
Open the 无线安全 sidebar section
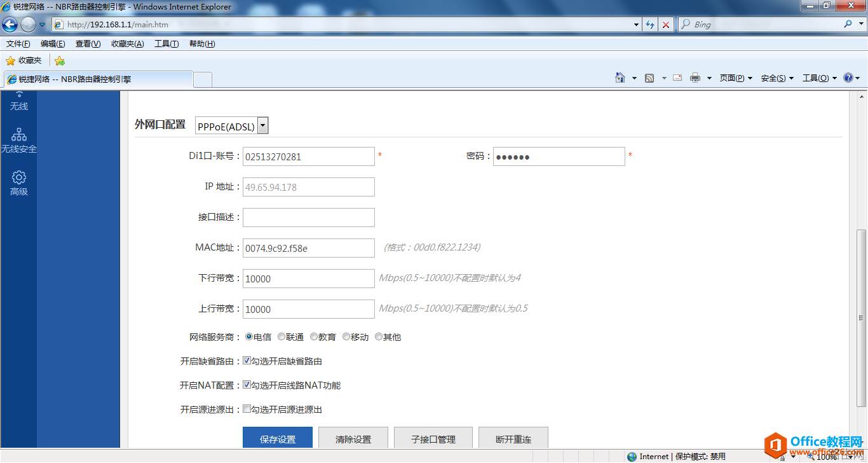point(19,141)
